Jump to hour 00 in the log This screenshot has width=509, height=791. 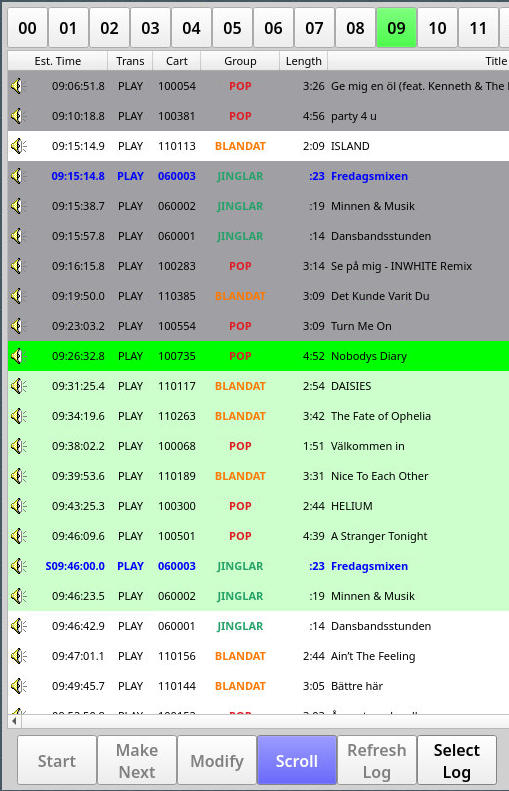(27, 28)
